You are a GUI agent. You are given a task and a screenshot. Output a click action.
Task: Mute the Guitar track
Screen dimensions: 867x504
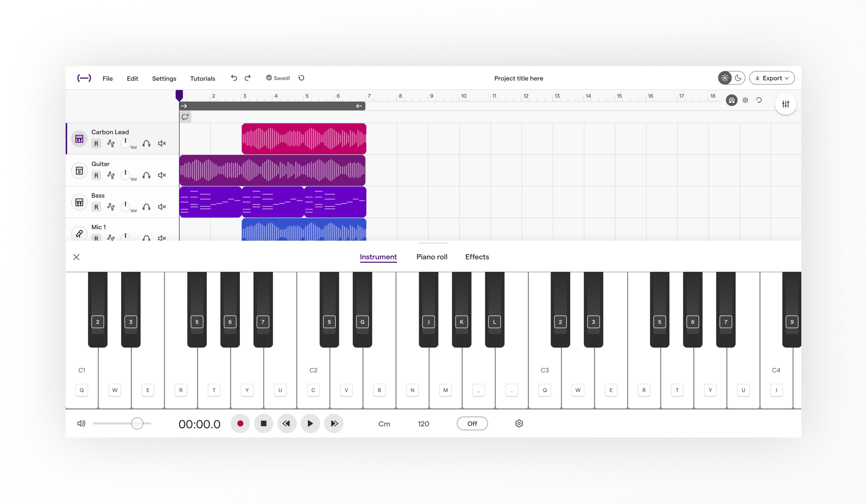point(162,175)
